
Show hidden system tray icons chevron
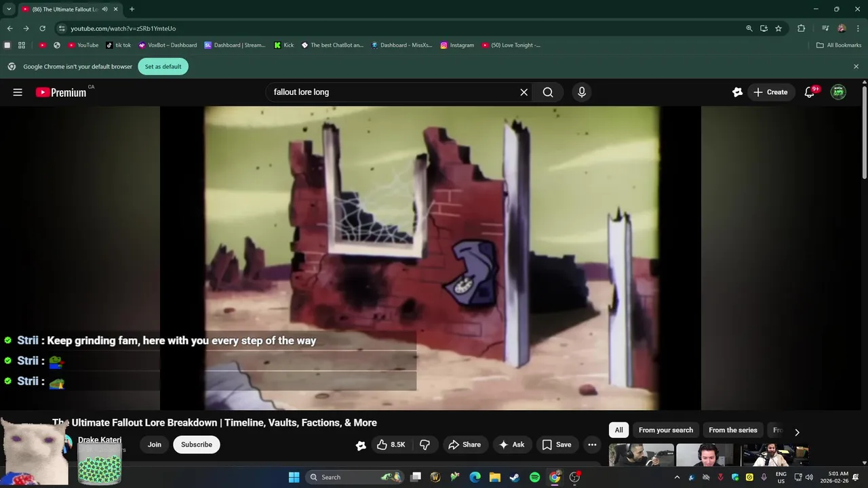tap(677, 477)
